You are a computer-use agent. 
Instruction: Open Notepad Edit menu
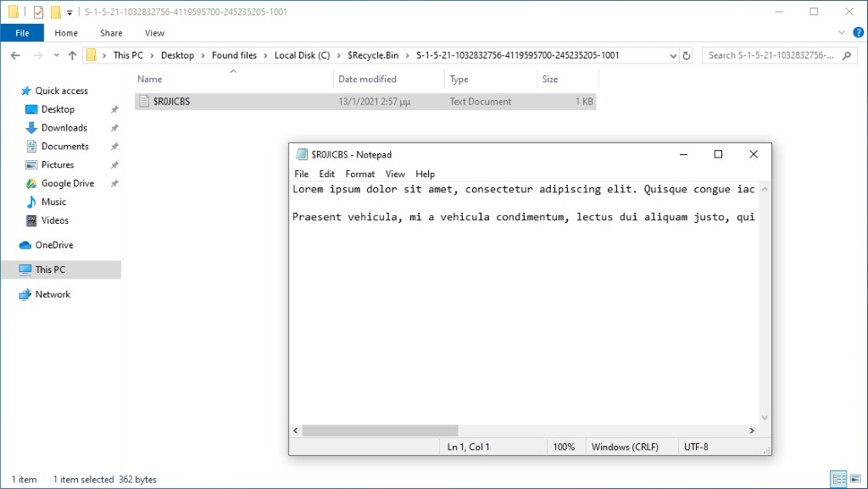(326, 174)
